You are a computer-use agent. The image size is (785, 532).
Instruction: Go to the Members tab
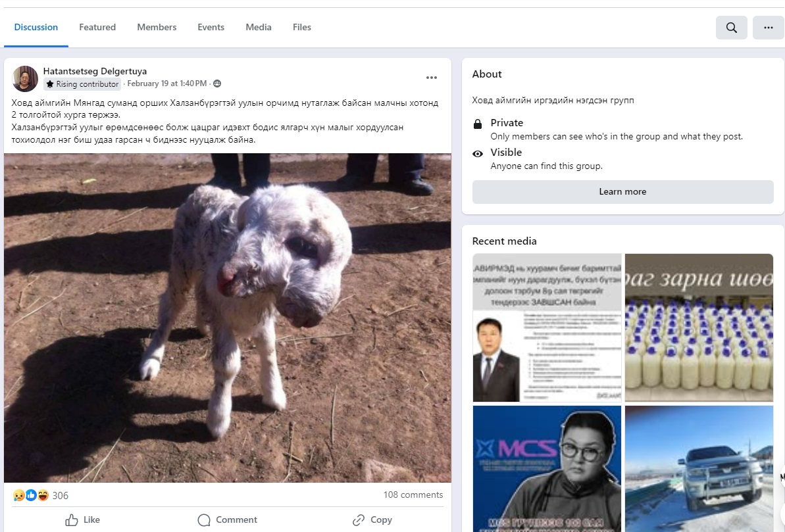click(157, 27)
